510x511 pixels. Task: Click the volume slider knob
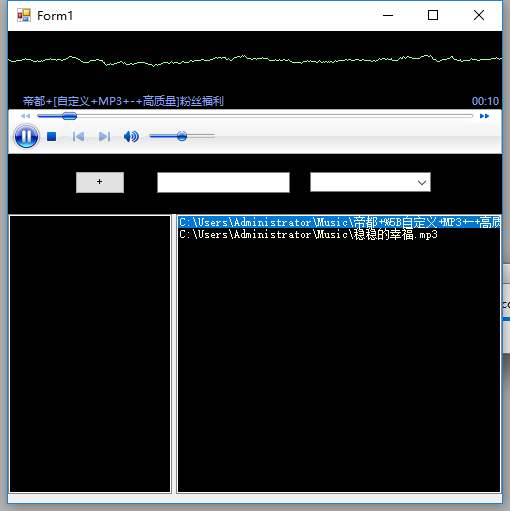182,136
